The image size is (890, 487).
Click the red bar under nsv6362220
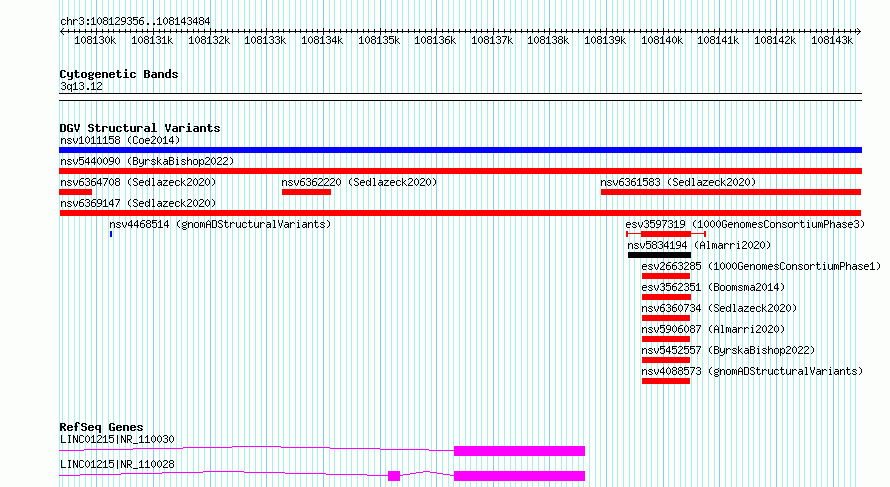coord(307,192)
